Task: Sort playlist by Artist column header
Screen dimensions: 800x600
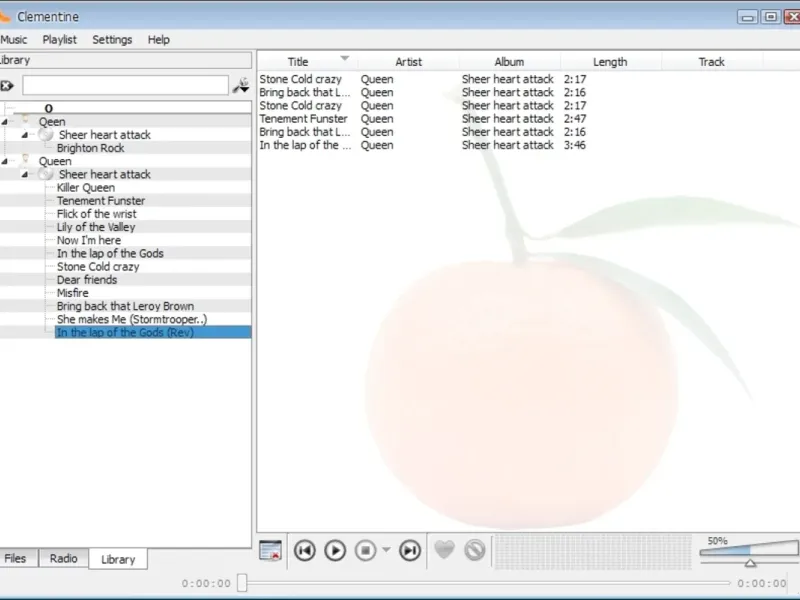Action: point(409,62)
